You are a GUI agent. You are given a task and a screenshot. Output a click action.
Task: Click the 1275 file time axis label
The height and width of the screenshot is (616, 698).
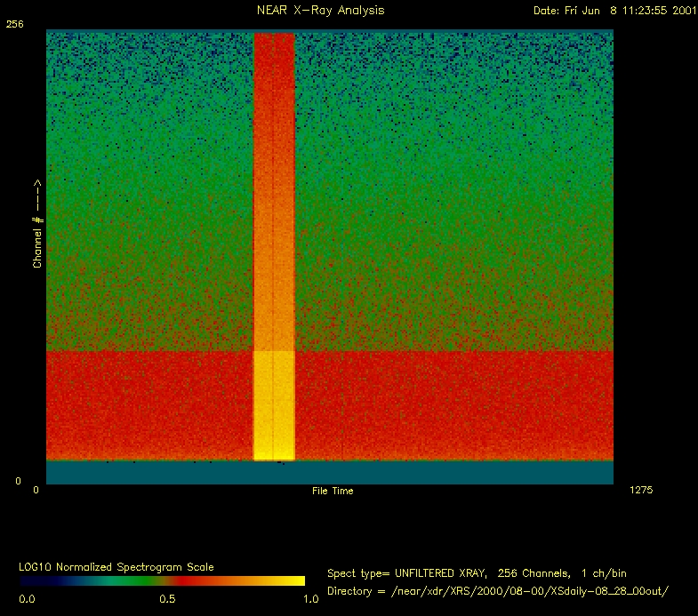[x=641, y=490]
